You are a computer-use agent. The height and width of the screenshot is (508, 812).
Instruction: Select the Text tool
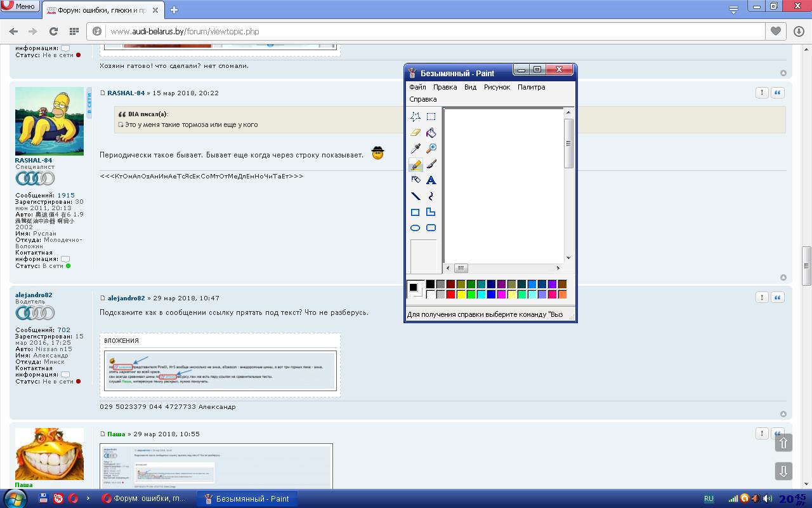coord(431,180)
